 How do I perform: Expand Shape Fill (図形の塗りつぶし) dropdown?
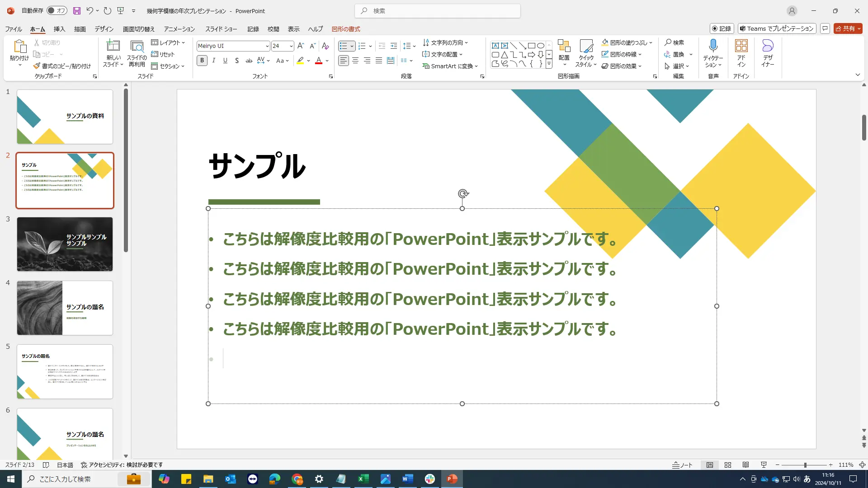[627, 42]
